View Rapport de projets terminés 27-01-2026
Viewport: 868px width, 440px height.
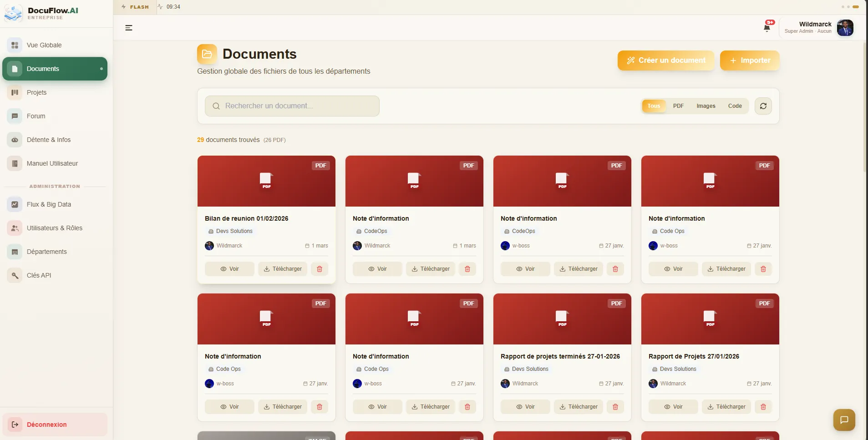tap(525, 407)
